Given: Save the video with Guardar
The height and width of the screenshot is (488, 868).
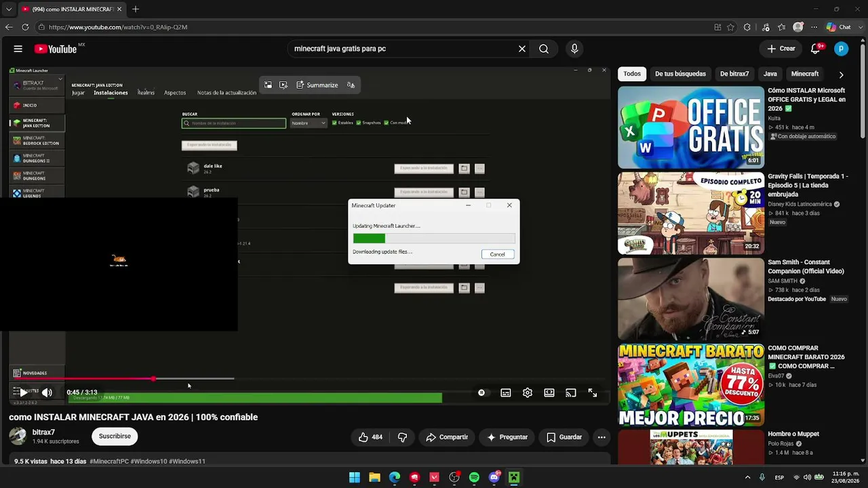Looking at the screenshot, I should [564, 437].
